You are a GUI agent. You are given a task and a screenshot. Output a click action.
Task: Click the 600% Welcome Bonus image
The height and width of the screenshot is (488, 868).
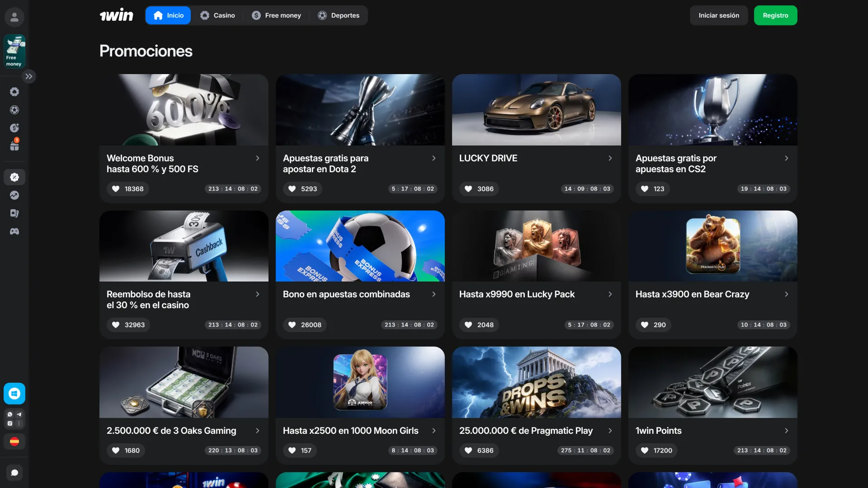click(184, 110)
